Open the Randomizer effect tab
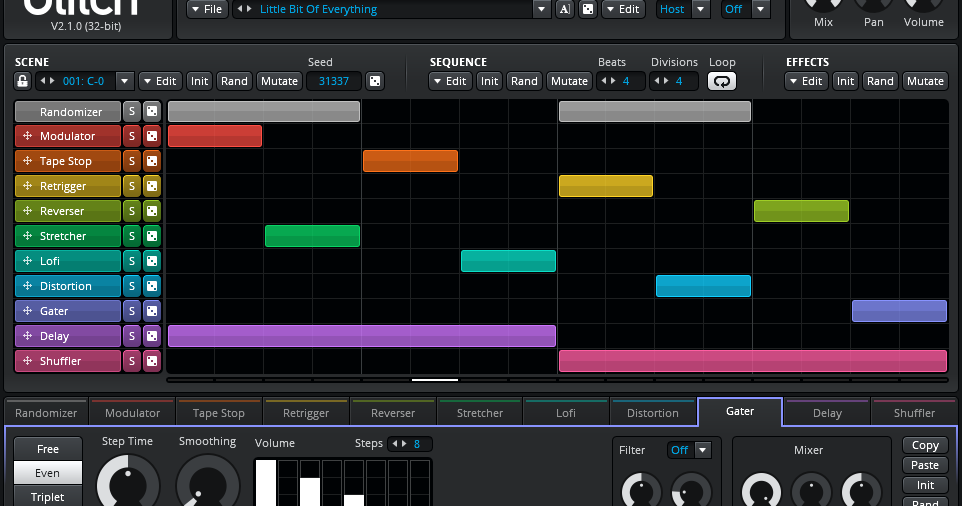Viewport: 962px width, 506px height. coord(46,412)
